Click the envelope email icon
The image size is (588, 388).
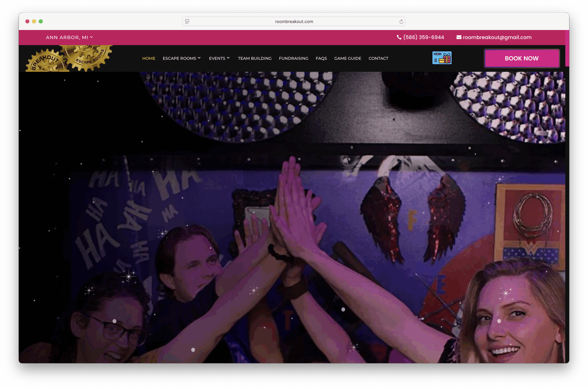[x=459, y=37]
